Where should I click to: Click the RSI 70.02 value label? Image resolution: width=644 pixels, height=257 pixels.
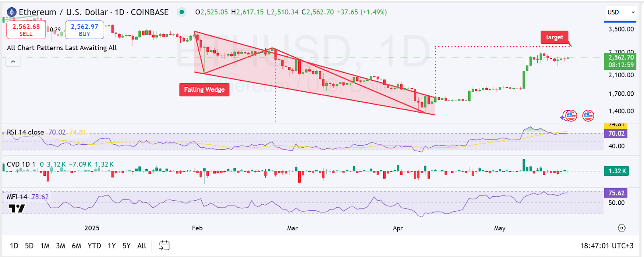tap(616, 134)
